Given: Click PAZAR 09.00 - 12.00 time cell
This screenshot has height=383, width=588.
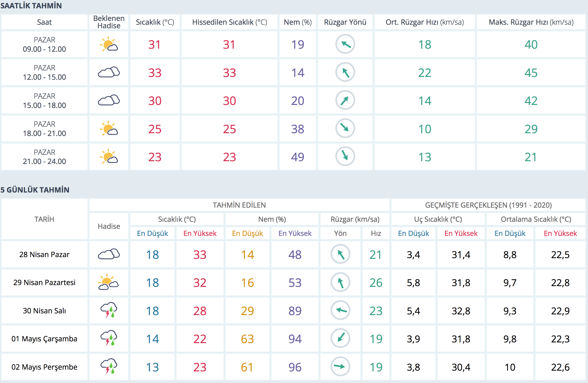Looking at the screenshot, I should (44, 44).
